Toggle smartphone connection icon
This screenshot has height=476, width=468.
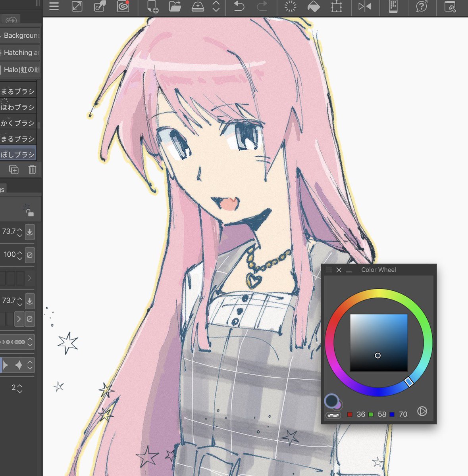point(393,7)
